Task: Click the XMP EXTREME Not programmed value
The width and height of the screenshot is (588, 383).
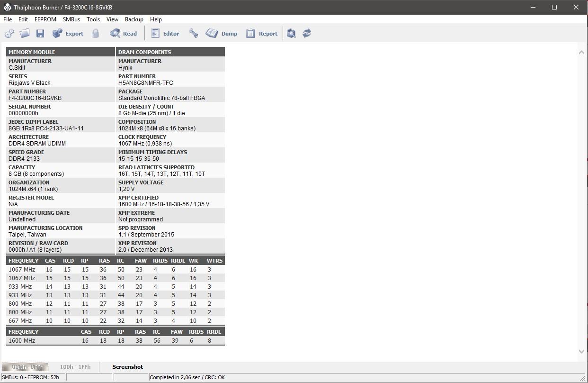Action: point(141,219)
